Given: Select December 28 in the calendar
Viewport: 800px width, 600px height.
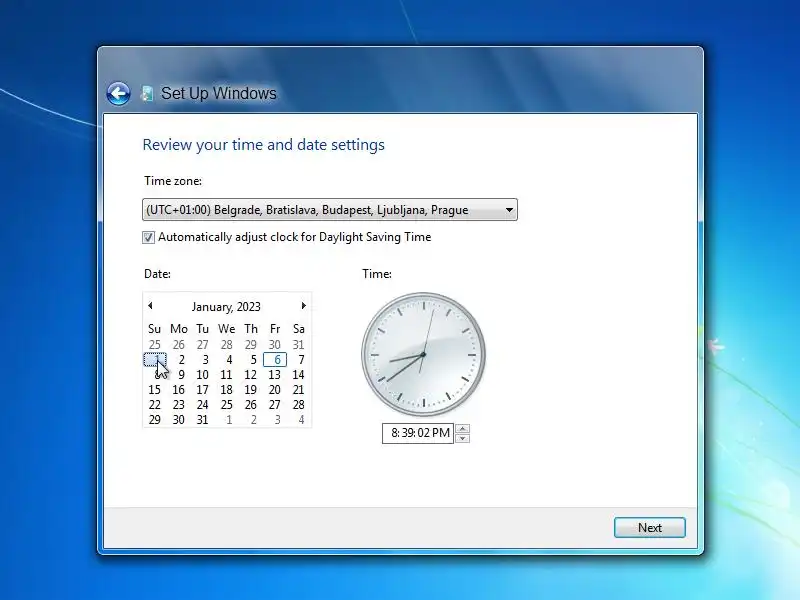Looking at the screenshot, I should click(227, 345).
